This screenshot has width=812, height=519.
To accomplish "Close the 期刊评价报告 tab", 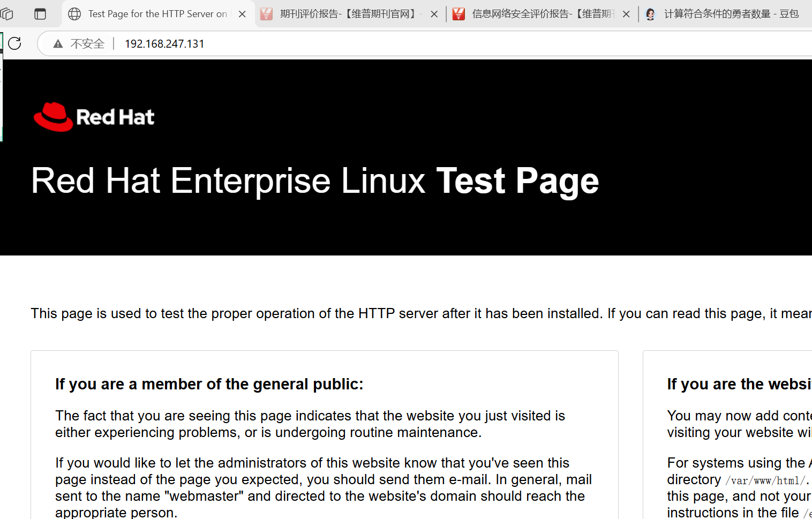I will point(434,14).
